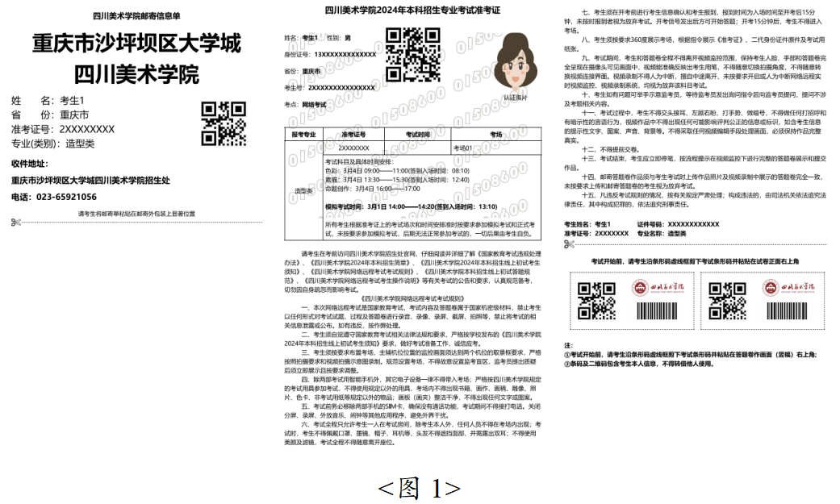Click the academy logo in the right barcode box
This screenshot has width=840, height=504.
788,288
